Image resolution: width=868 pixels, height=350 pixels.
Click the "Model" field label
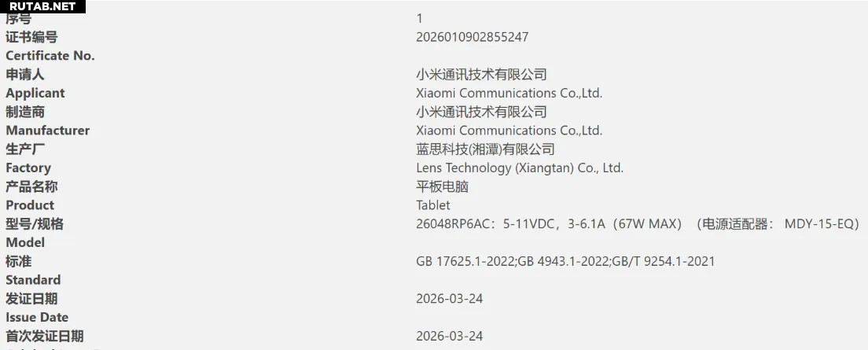25,242
